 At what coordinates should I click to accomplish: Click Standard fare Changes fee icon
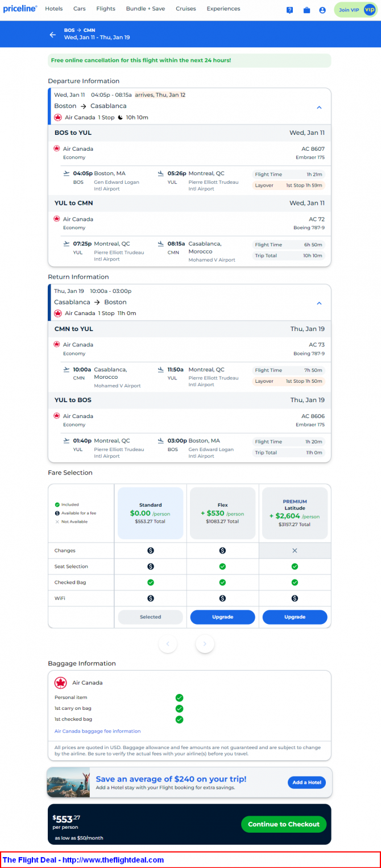click(x=151, y=551)
